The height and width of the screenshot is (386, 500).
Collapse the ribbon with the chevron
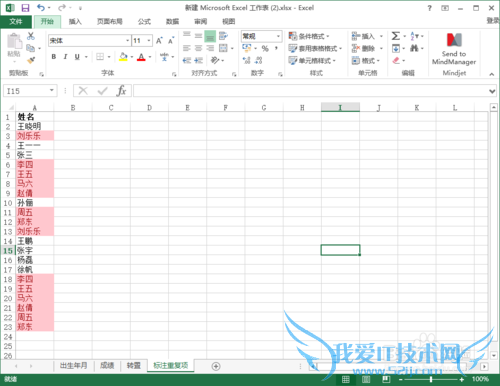tap(492, 74)
